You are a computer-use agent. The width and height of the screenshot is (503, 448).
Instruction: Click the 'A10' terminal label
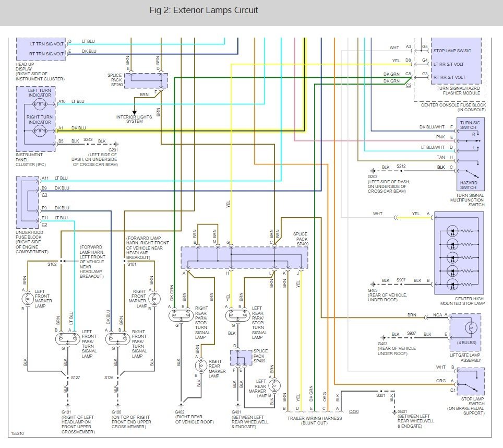click(62, 101)
